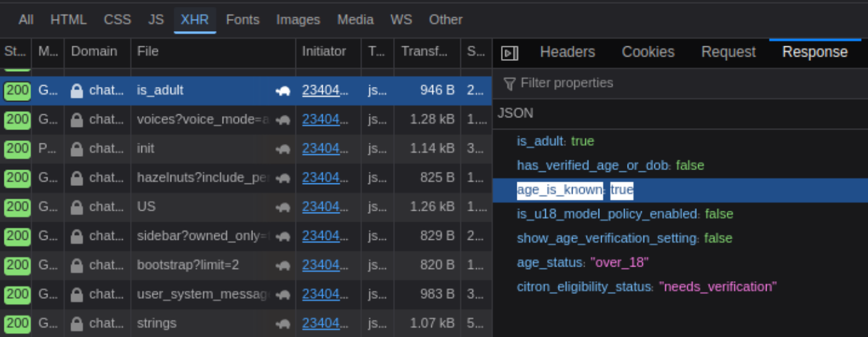Select the All filter tab
This screenshot has height=337, width=868.
[26, 20]
